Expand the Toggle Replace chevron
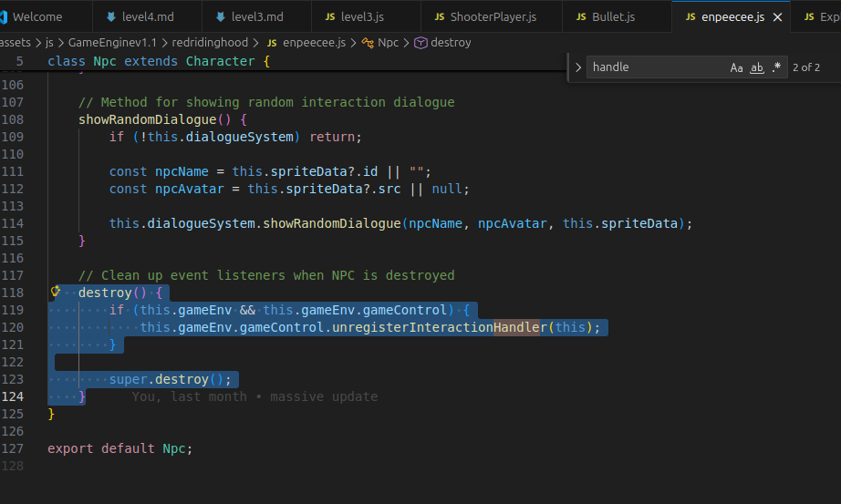 point(577,67)
